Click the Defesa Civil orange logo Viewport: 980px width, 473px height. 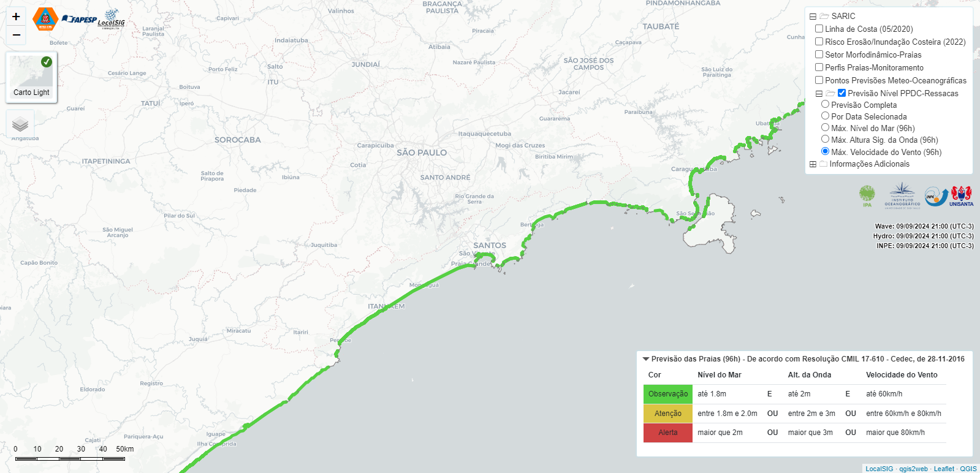[45, 19]
